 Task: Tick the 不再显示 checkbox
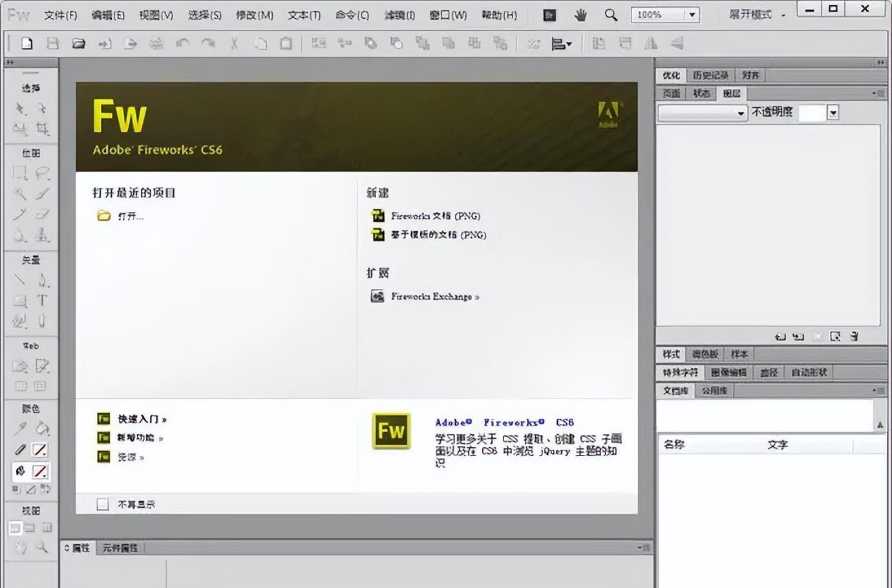coord(102,504)
